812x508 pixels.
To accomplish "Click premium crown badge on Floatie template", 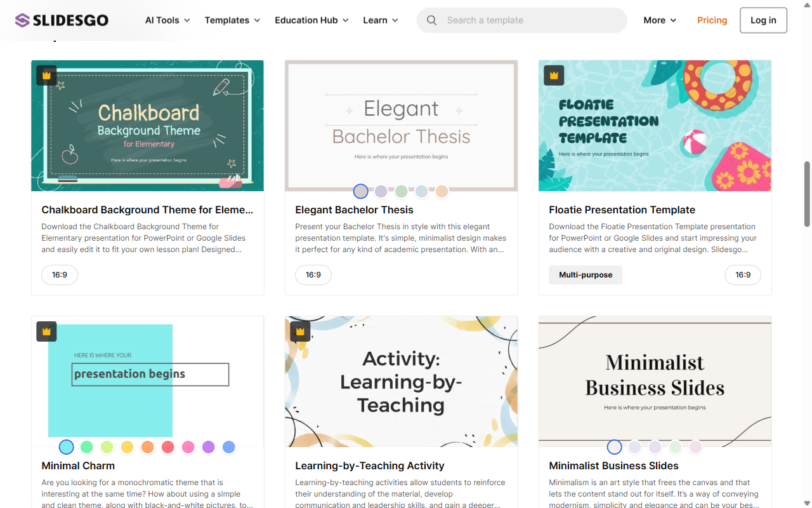I will coord(554,76).
